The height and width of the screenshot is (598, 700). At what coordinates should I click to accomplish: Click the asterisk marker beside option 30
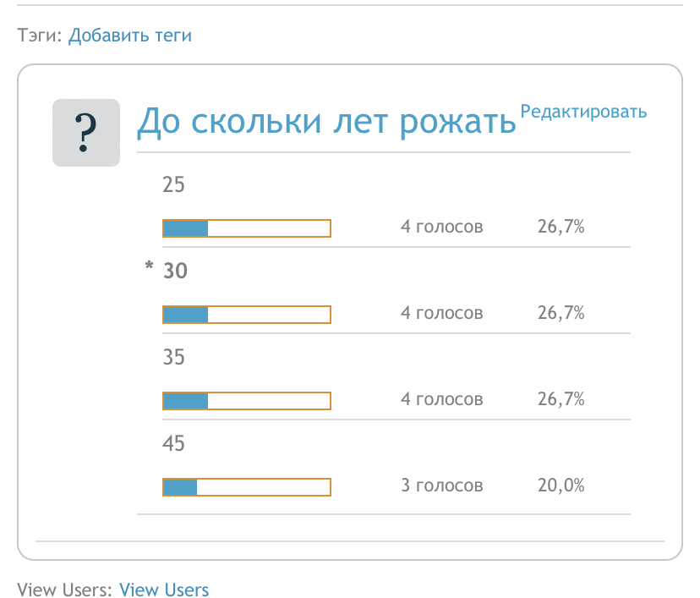150,269
